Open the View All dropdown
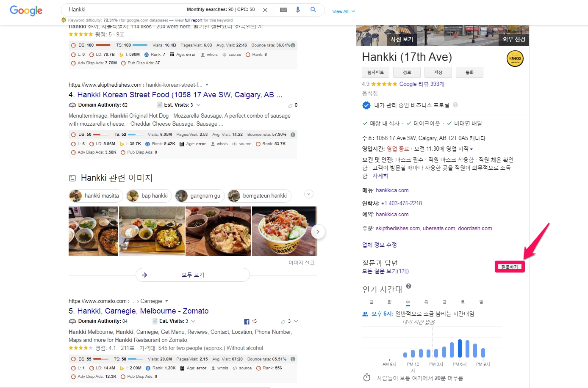Screen dimensions: 588x388 tap(344, 11)
